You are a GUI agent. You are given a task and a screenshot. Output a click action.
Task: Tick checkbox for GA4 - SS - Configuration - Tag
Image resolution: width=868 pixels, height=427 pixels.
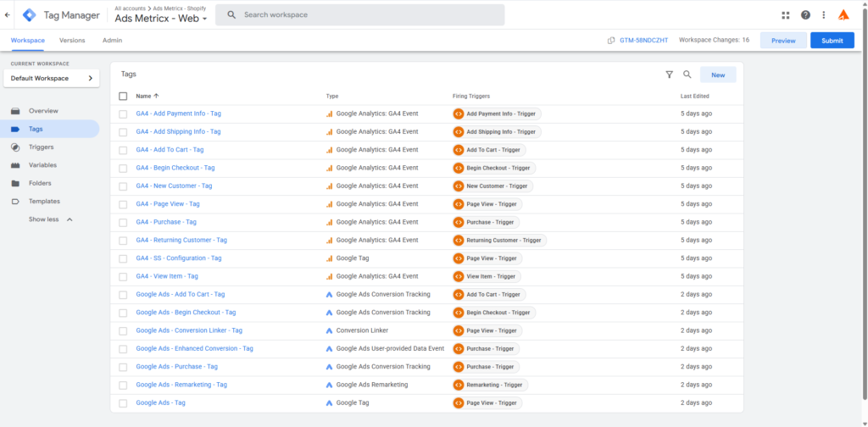123,259
